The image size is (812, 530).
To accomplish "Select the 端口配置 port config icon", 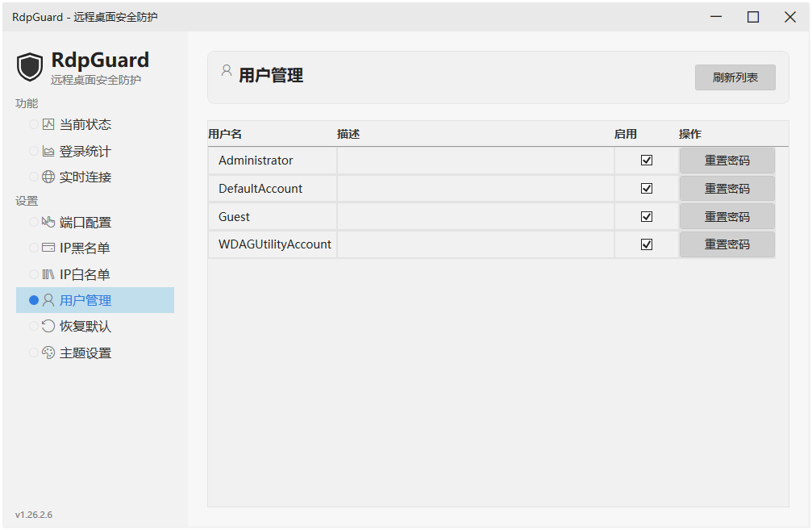I will (x=47, y=222).
